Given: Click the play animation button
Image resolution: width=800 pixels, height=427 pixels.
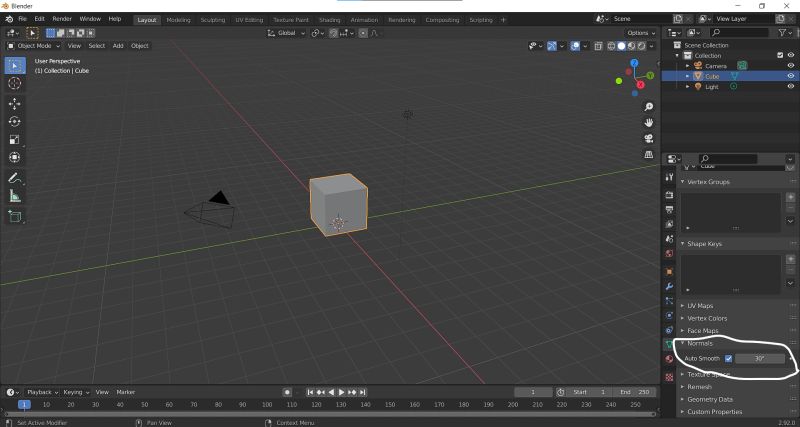Looking at the screenshot, I should (341, 392).
